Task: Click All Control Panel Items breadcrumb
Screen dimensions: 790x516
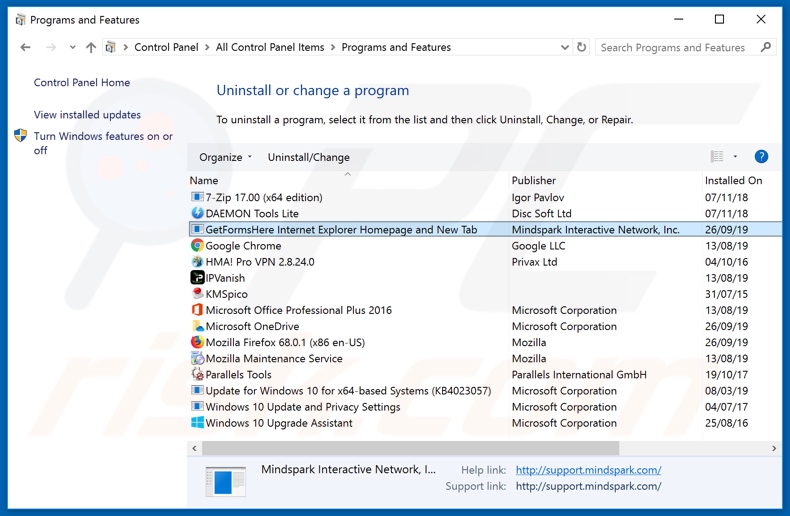Action: tap(270, 47)
